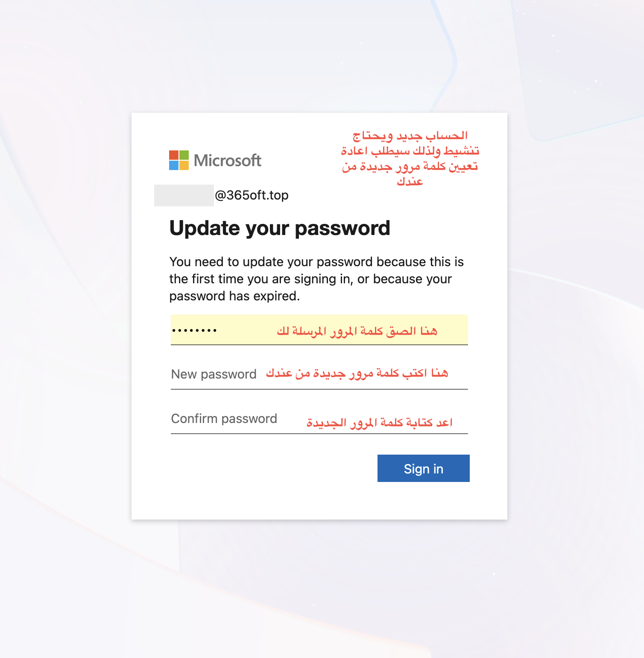Click the yellow square of the Microsoft logo
Viewport: 644px width, 658px height.
[184, 165]
